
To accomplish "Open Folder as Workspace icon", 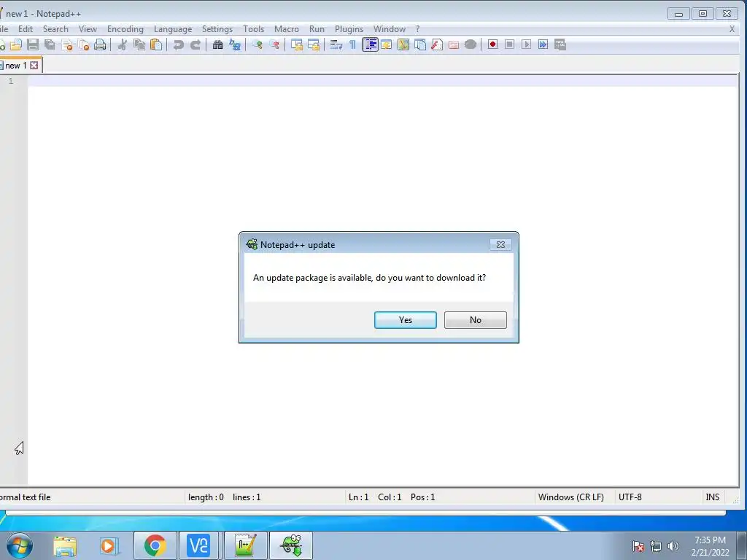I will (454, 44).
